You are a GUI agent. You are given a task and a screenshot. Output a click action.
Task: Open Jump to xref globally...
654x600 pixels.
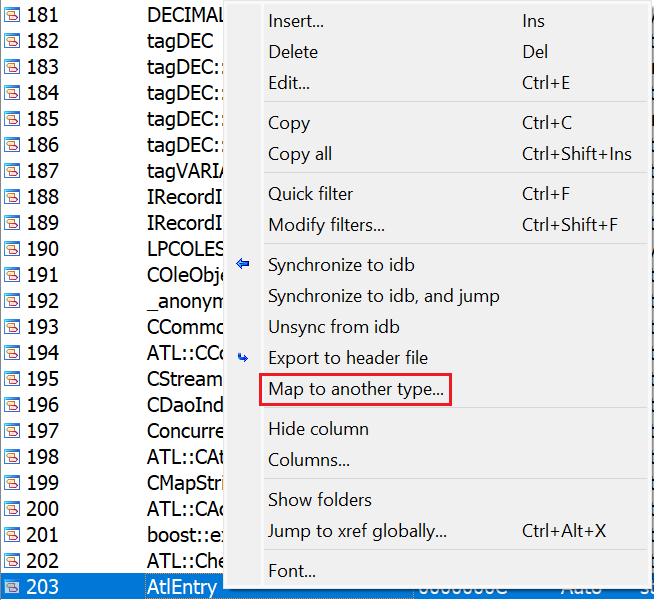[357, 531]
